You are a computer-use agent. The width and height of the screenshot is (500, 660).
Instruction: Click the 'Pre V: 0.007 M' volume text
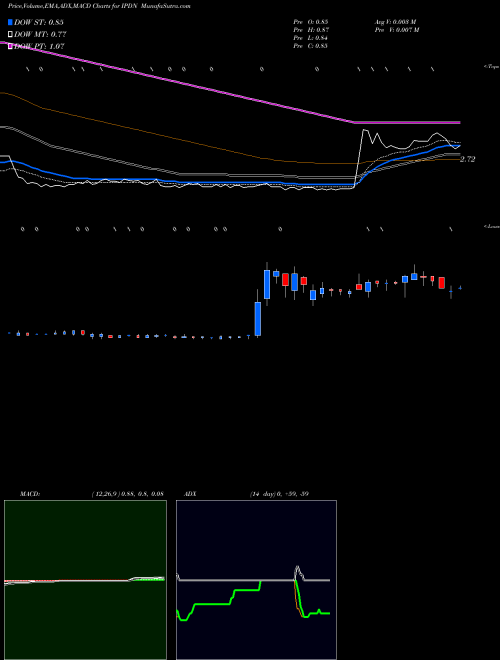397,30
